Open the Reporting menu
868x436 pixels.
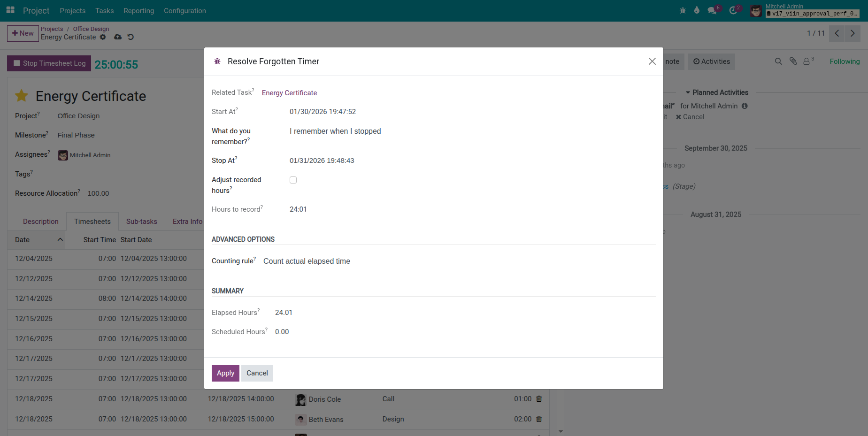click(x=138, y=10)
